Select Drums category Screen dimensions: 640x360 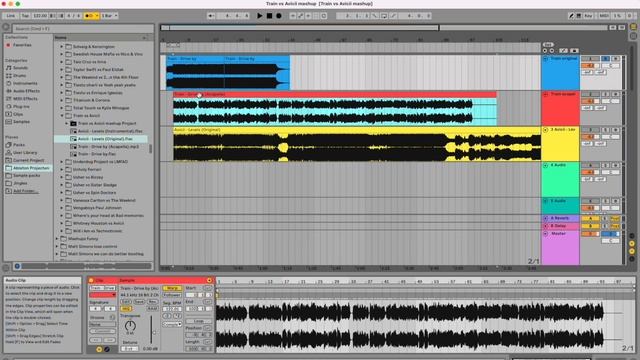point(20,76)
